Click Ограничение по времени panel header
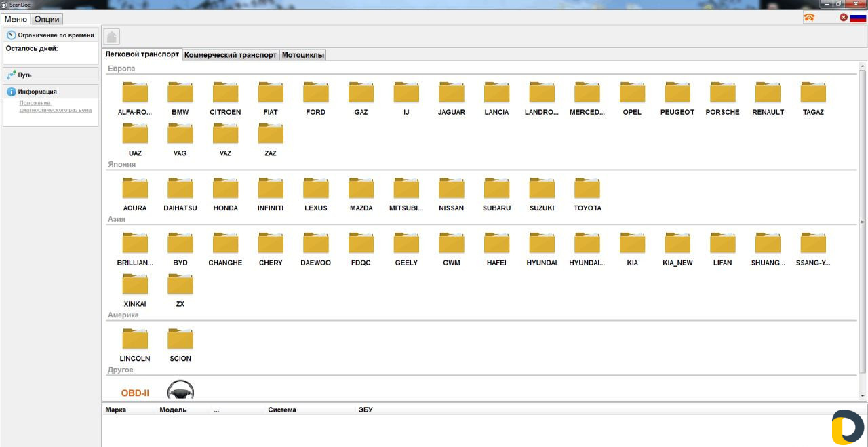This screenshot has height=447, width=868. click(51, 35)
